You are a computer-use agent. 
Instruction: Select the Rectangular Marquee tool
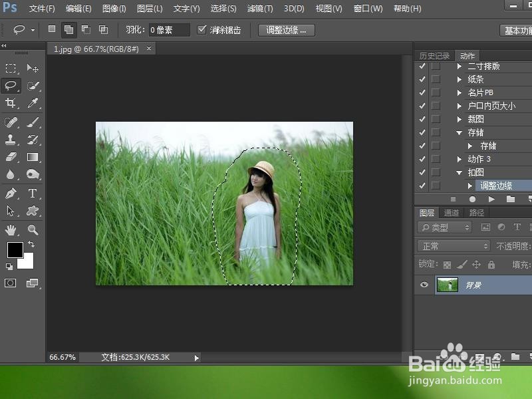pyautogui.click(x=11, y=68)
